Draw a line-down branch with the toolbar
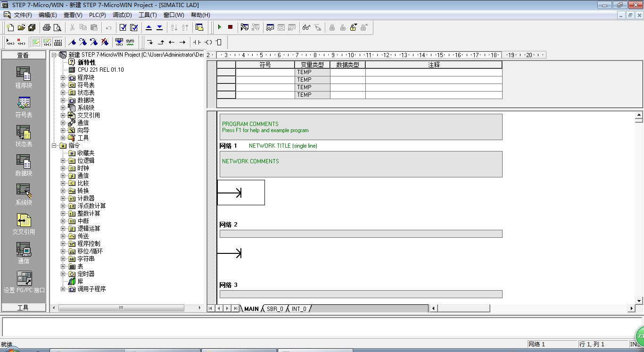This screenshot has height=352, width=644. coord(150,42)
